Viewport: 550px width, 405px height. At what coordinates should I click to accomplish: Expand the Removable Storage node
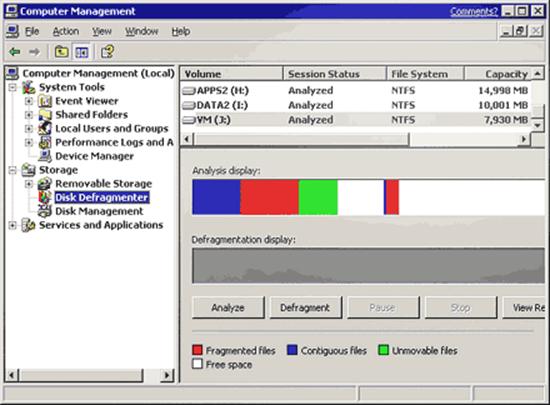tap(29, 184)
